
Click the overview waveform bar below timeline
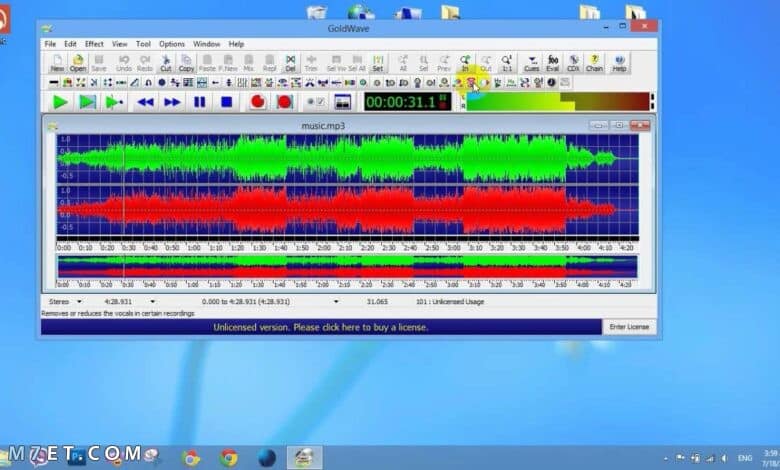point(347,267)
